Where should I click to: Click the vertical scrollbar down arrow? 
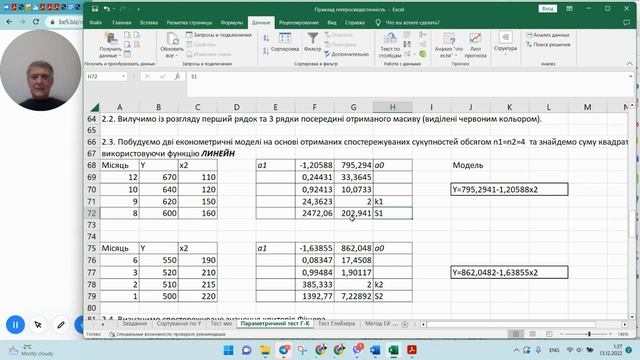[x=632, y=316]
